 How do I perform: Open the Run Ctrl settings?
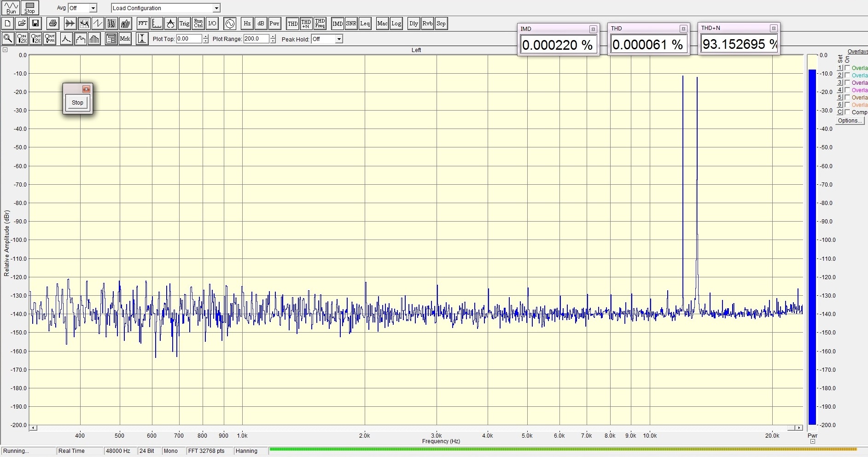click(198, 23)
